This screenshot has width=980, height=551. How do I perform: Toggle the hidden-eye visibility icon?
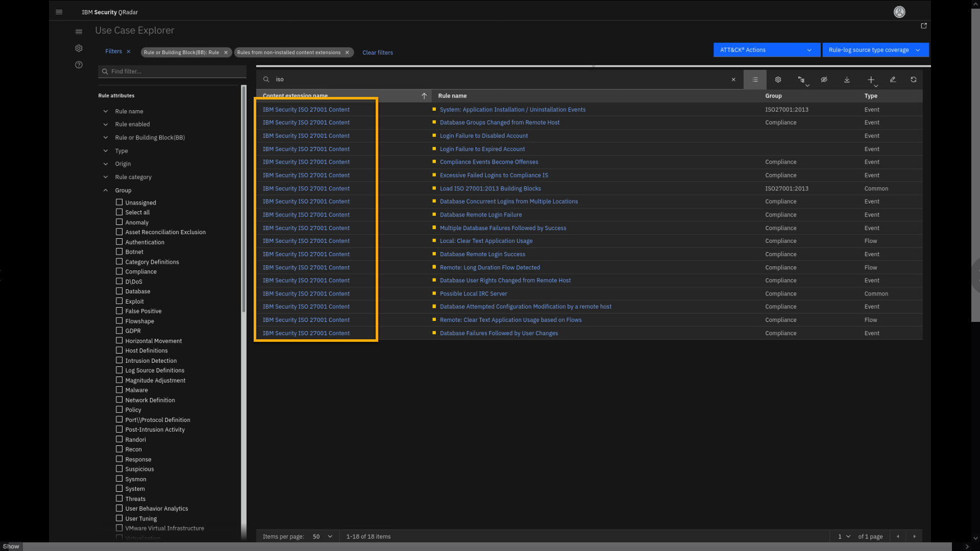[x=824, y=80]
